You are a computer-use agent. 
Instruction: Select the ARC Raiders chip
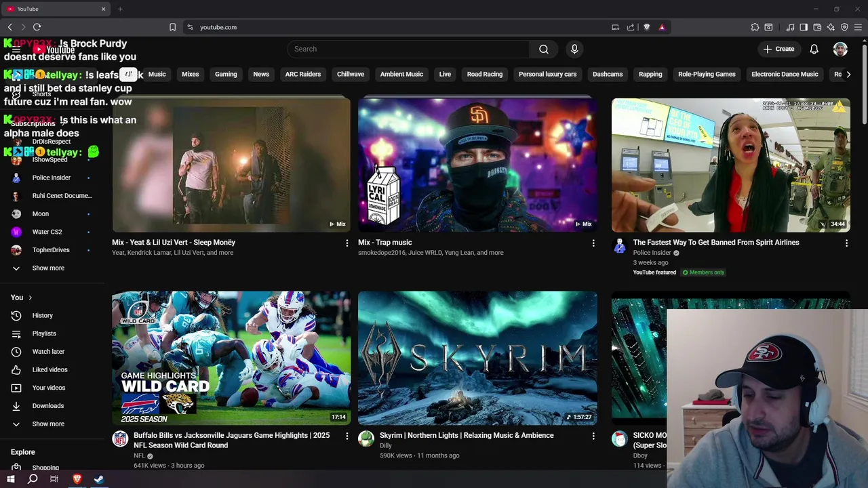click(302, 74)
